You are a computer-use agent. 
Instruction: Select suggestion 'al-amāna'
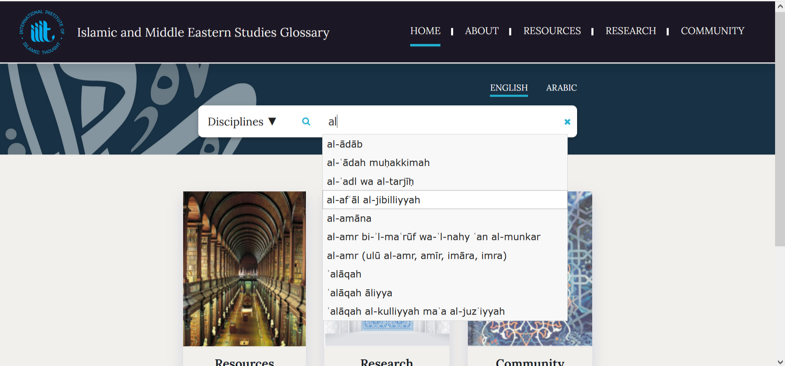(445, 218)
